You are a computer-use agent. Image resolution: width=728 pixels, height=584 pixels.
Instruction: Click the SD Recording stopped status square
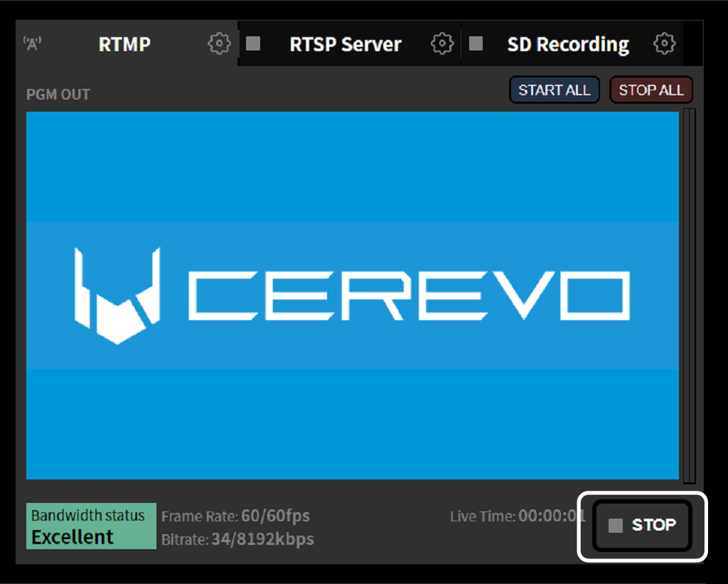tap(476, 44)
